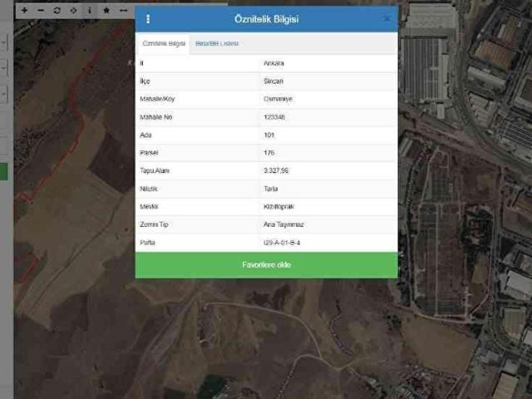Click the Pafta value I29-A-01-B-4
This screenshot has height=399, width=532.
[x=281, y=243]
